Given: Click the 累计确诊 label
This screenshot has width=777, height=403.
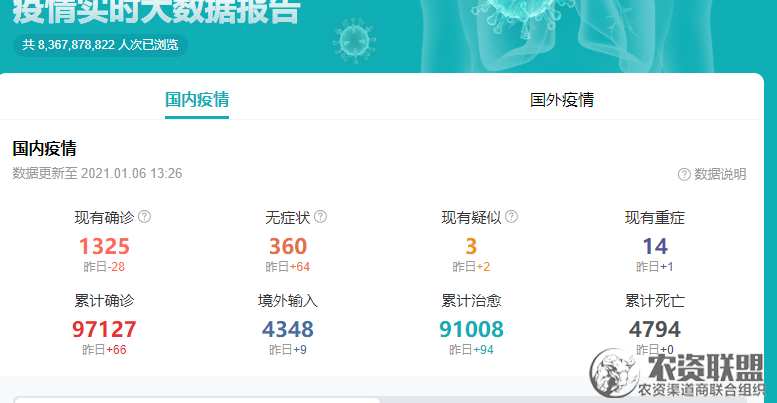Looking at the screenshot, I should [x=104, y=300].
